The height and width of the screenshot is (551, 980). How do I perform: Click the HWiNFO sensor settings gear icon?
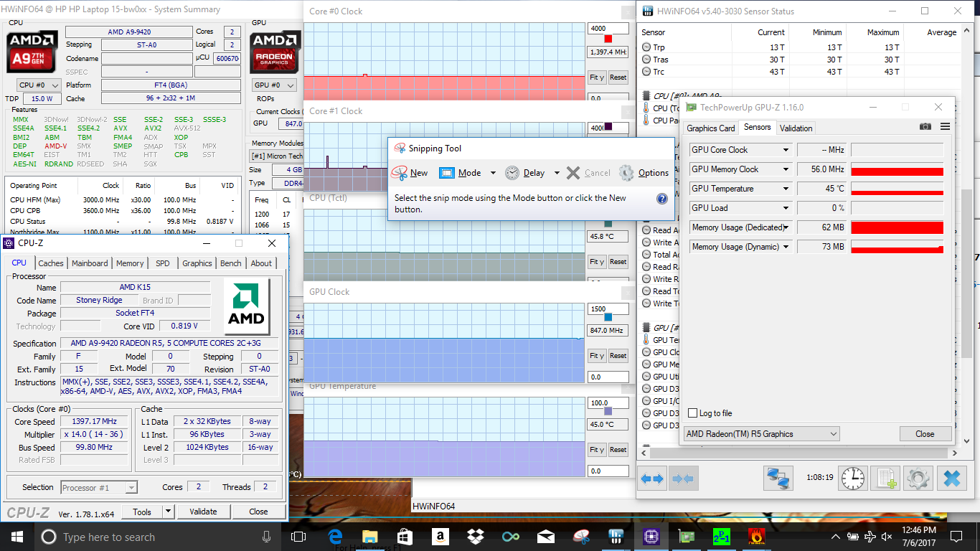pos(918,478)
